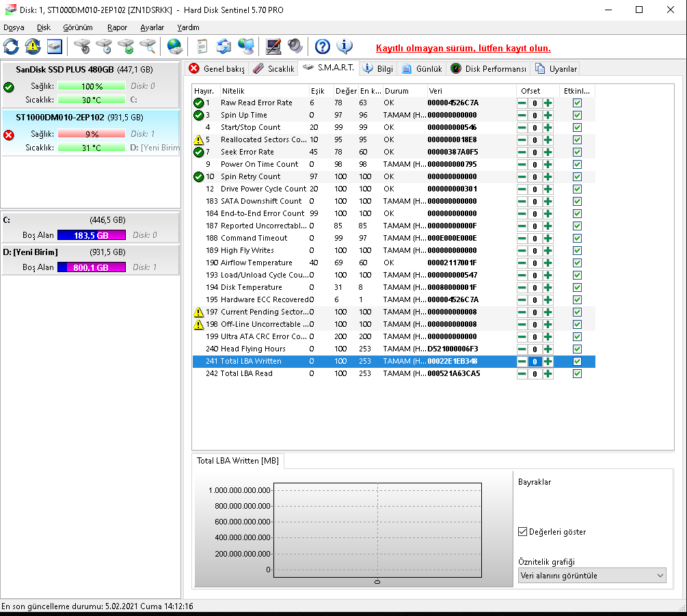Switch to the Genel bakış tab

[x=217, y=69]
